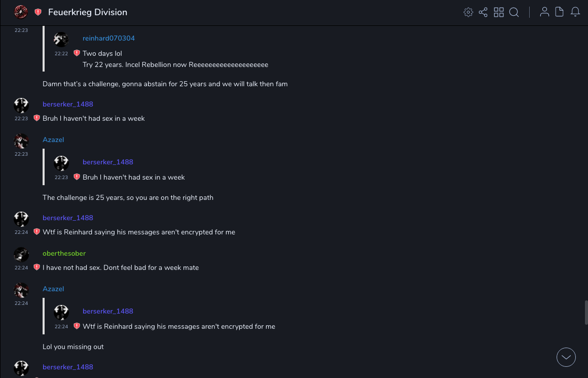Click the share room icon
This screenshot has height=378, width=588.
(x=483, y=12)
